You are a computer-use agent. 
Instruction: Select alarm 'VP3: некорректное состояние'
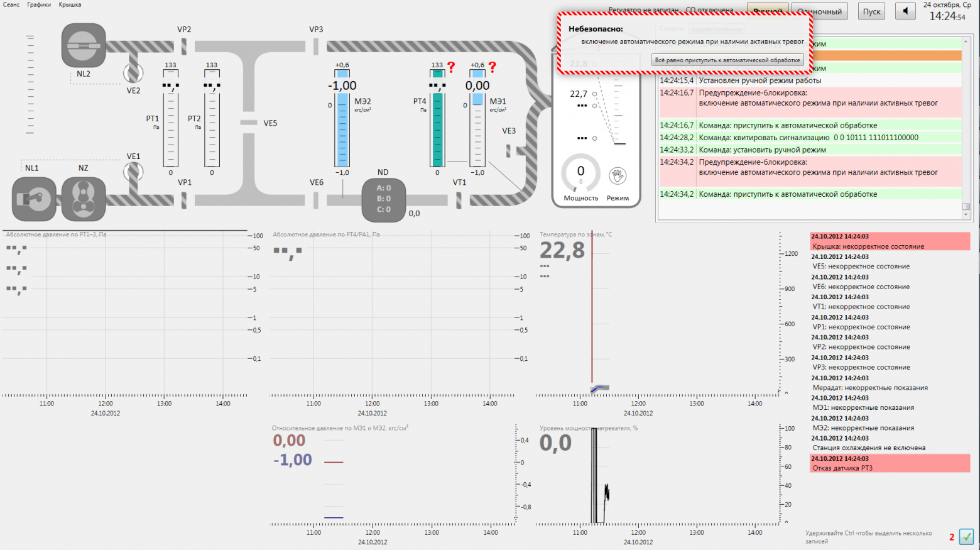tap(890, 363)
